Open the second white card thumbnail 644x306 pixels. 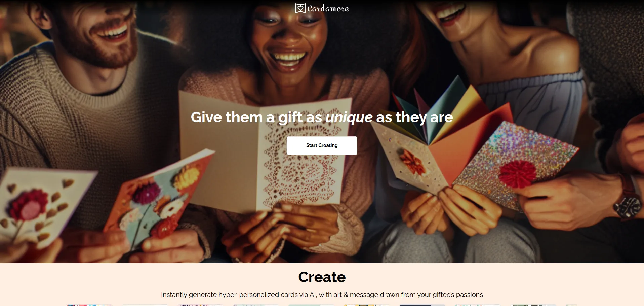[x=145, y=305]
